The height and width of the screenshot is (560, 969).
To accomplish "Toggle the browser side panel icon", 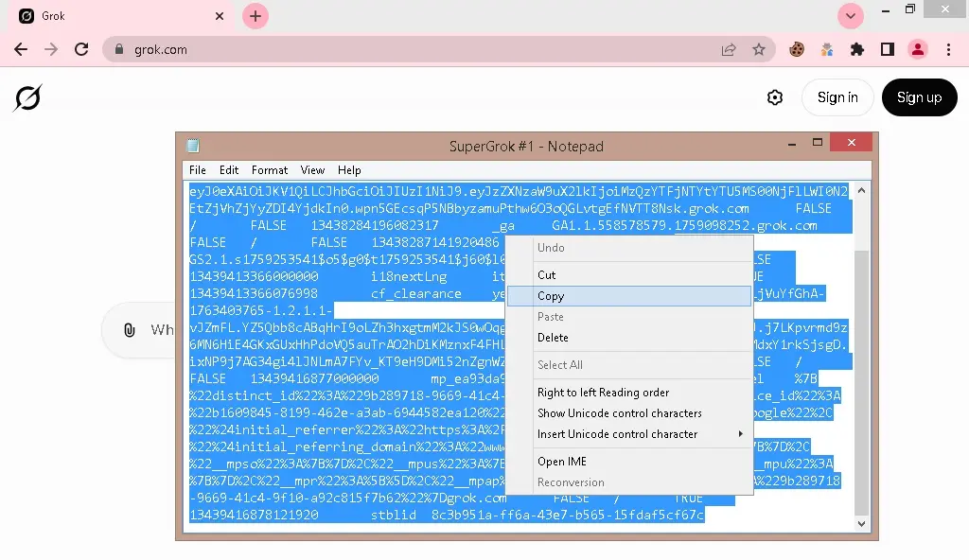I will pos(888,49).
